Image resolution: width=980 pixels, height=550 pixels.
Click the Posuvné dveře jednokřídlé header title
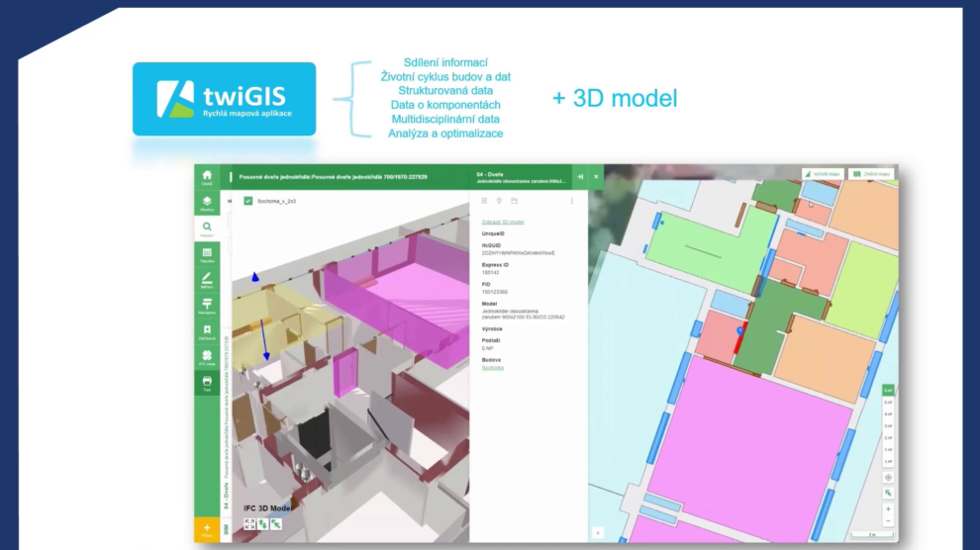point(334,177)
